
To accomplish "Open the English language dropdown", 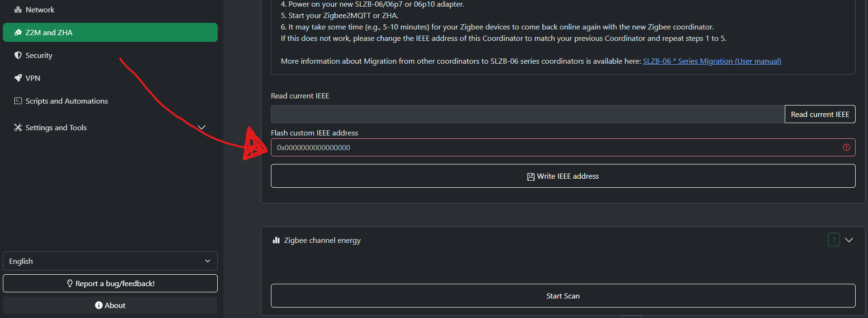I will click(110, 261).
